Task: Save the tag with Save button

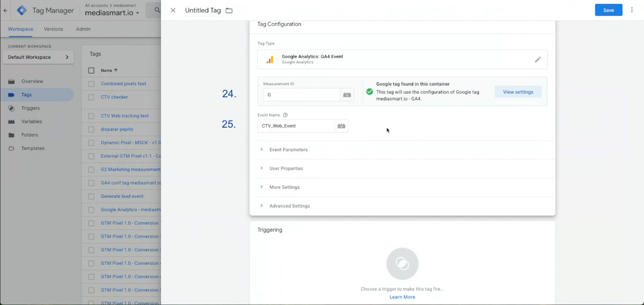Action: [x=608, y=10]
